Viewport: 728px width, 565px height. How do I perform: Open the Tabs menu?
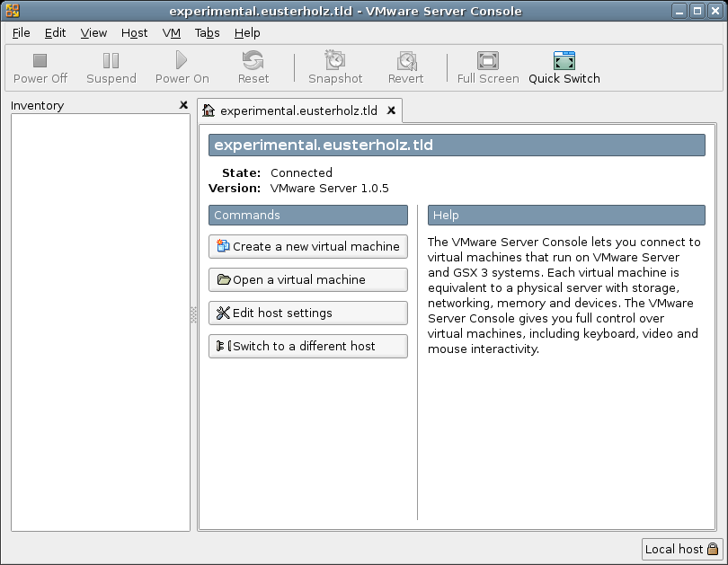(x=207, y=32)
